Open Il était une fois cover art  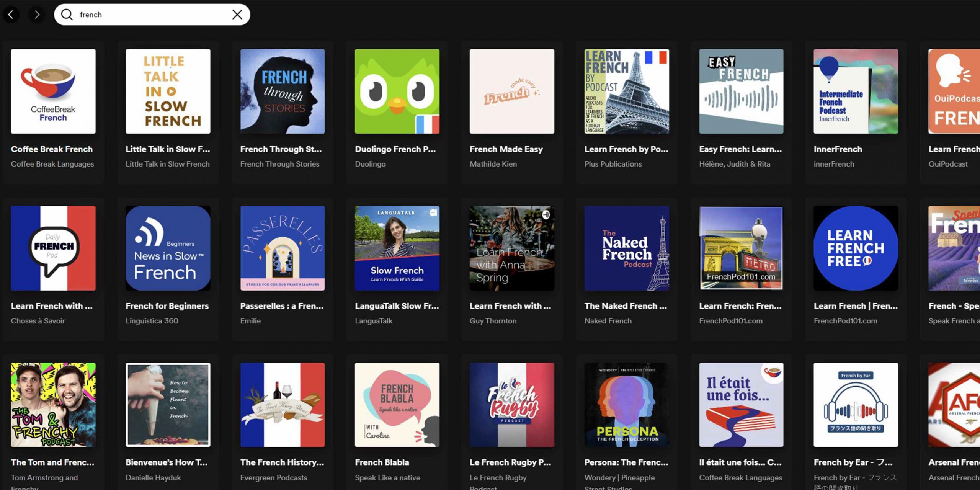[741, 405]
